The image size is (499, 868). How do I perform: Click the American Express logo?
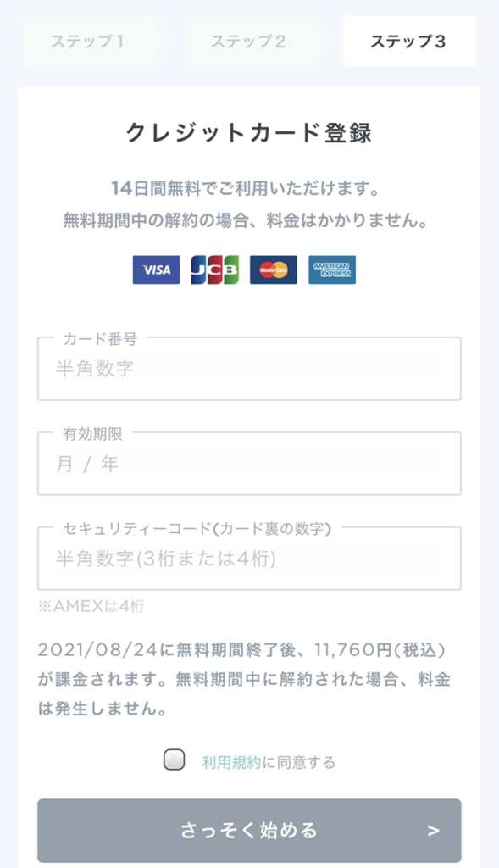pos(332,270)
